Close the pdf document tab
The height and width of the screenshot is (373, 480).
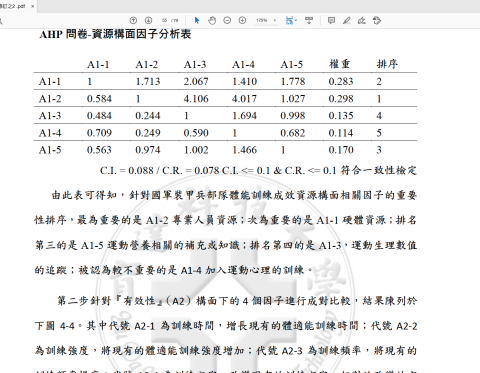[x=32, y=6]
